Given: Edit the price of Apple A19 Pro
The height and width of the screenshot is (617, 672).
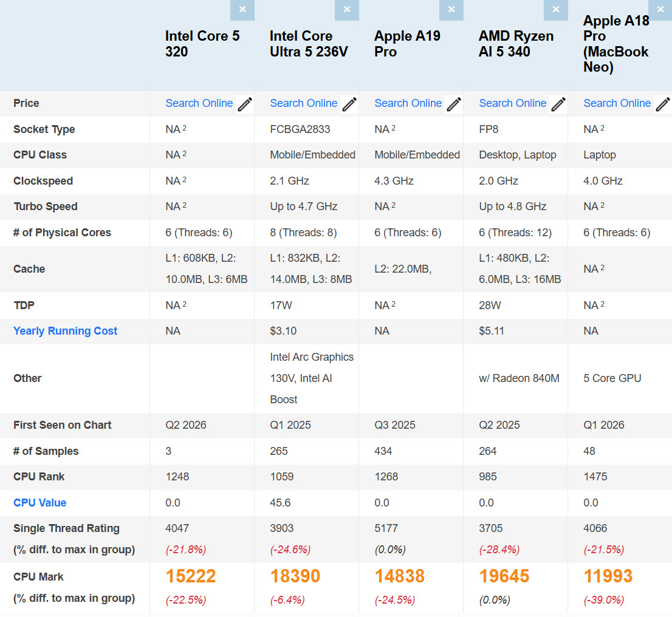Looking at the screenshot, I should pyautogui.click(x=453, y=104).
